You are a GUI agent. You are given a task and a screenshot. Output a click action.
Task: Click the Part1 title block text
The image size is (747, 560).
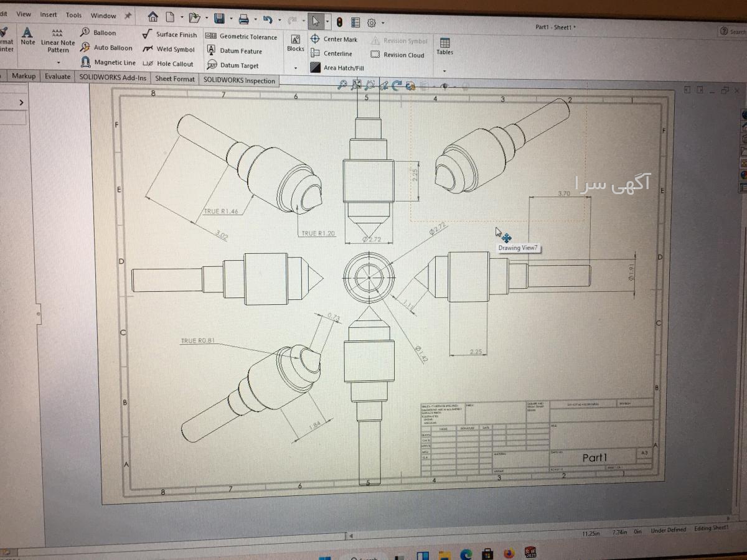(594, 457)
